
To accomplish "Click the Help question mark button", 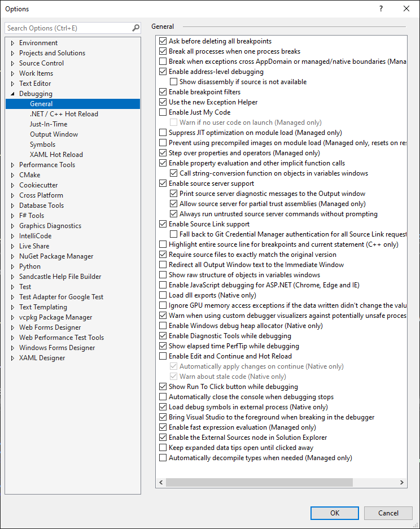I will point(381,9).
